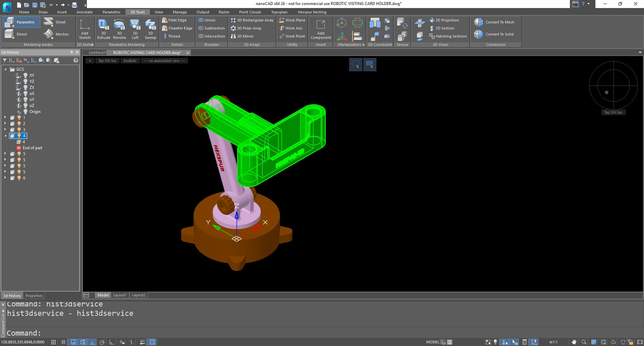Expand part 1 in history tree
644x346 pixels.
[6, 118]
